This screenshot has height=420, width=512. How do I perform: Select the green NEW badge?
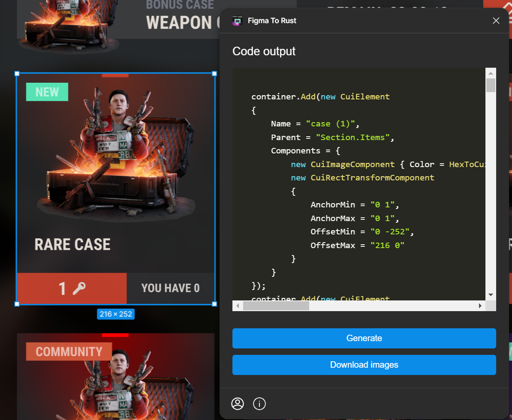tap(47, 92)
